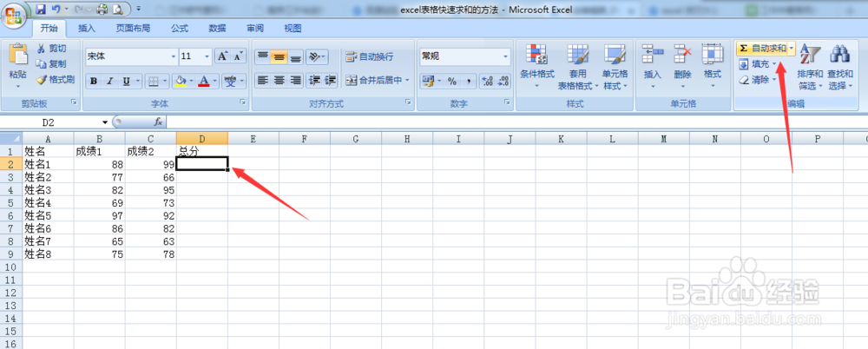Open the 填充 fill menu

click(x=758, y=63)
